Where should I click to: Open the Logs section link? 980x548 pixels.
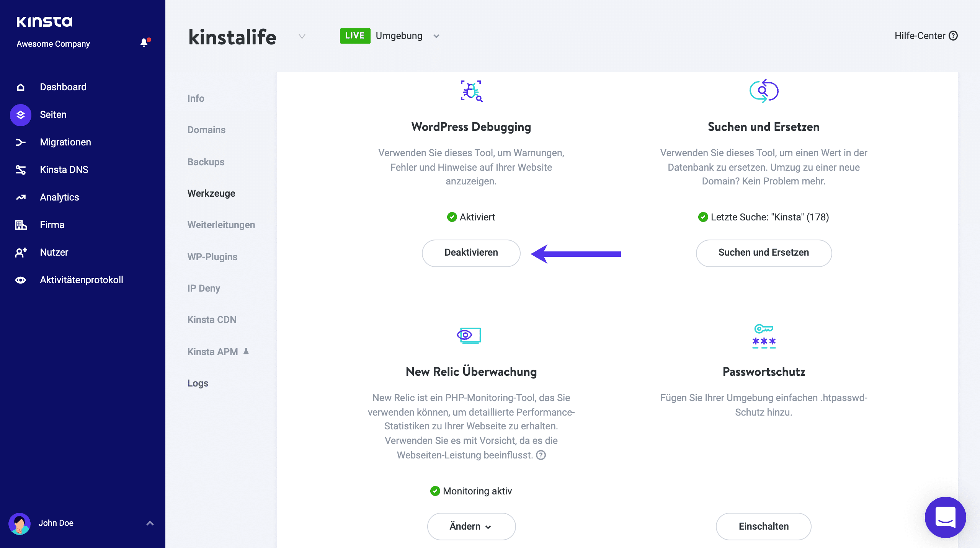coord(198,383)
